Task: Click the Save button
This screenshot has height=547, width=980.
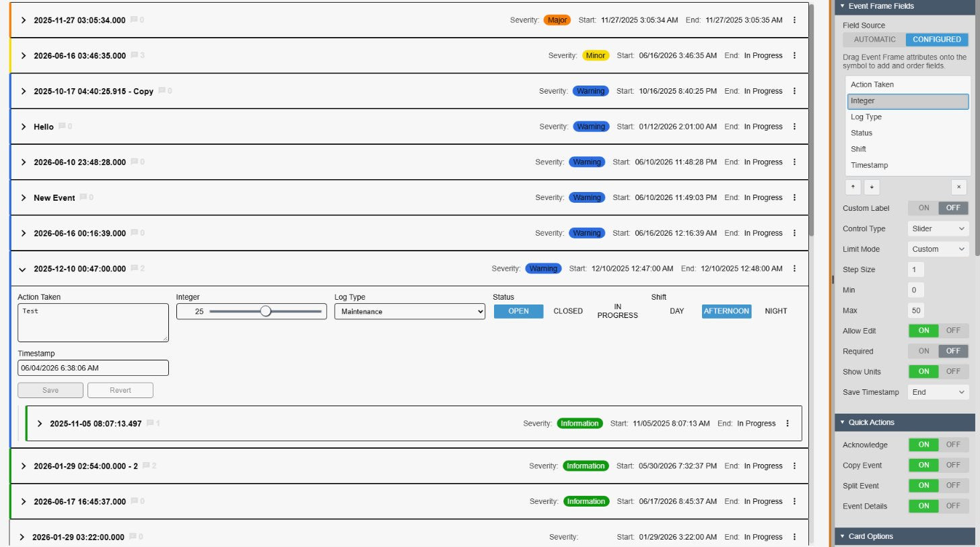Action: click(50, 390)
